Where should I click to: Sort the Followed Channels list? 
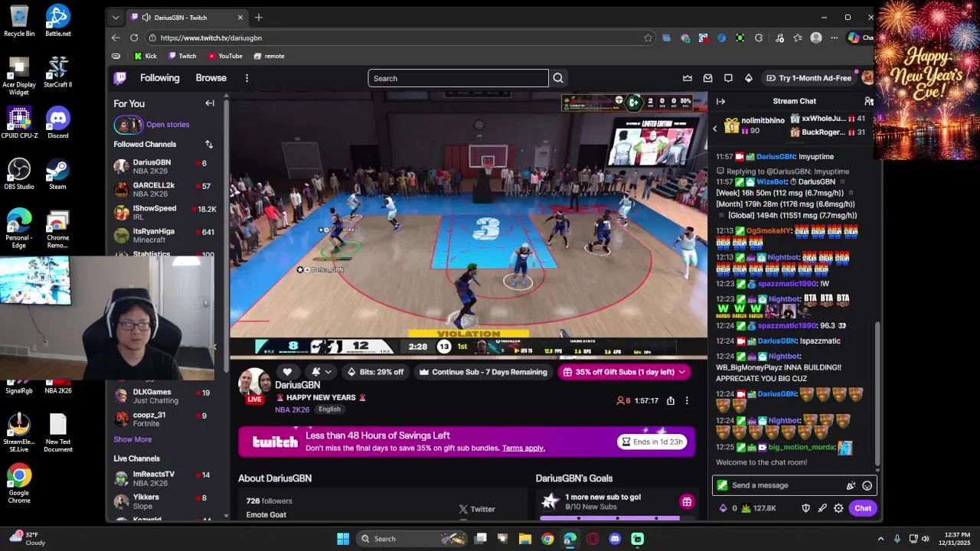(209, 144)
